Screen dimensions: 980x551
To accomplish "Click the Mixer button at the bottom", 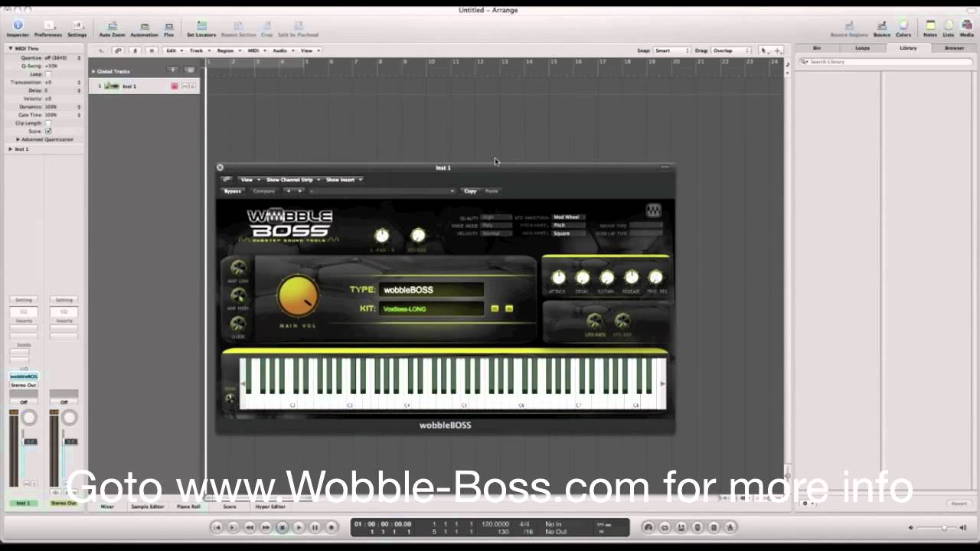I will point(107,507).
